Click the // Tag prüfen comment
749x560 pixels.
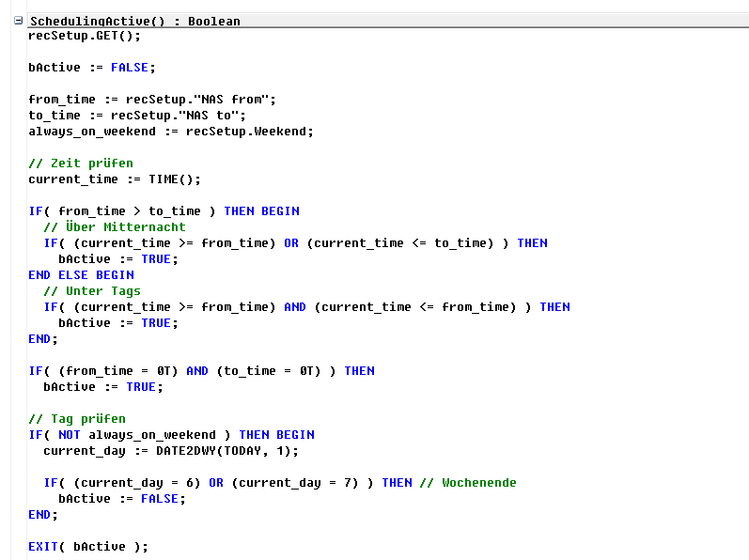tap(77, 419)
